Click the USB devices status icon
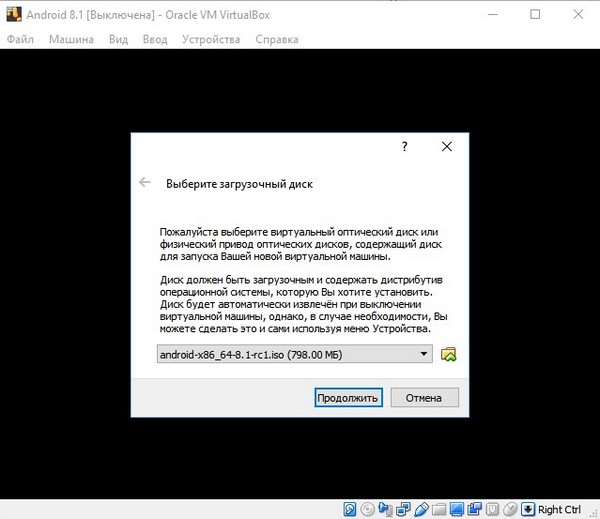Viewport: 600px width, 519px height. [x=421, y=509]
